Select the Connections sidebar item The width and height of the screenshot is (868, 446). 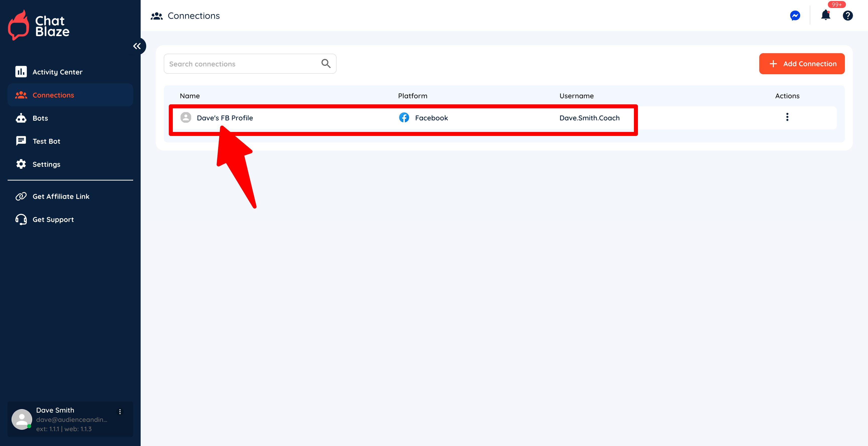click(53, 95)
